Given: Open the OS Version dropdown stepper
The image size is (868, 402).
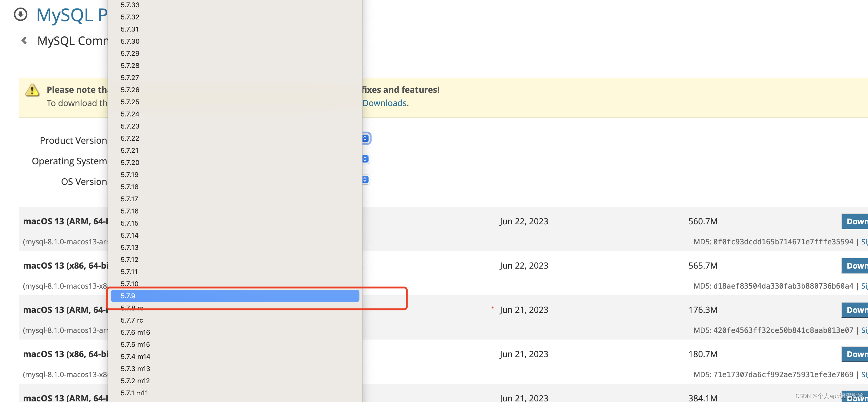Looking at the screenshot, I should point(365,179).
